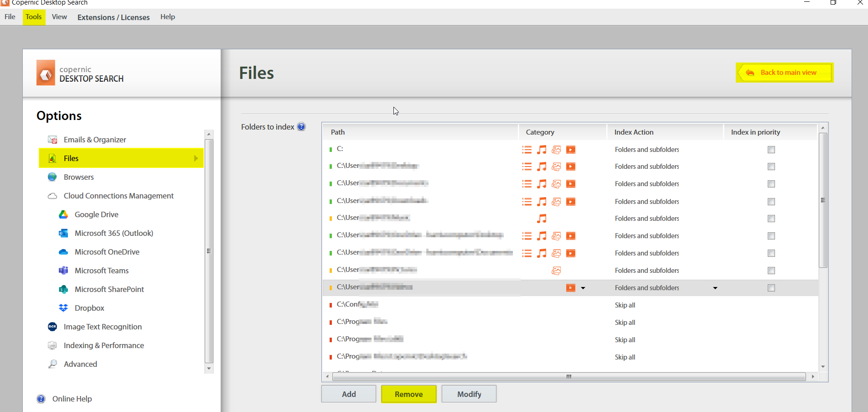Click the Indexing & Performance icon
The width and height of the screenshot is (868, 412).
pyautogui.click(x=52, y=345)
